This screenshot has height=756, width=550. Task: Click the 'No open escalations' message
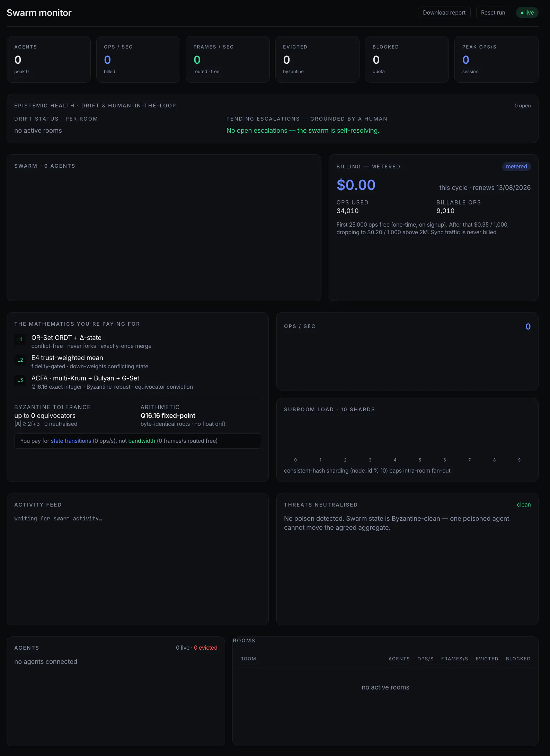click(303, 131)
